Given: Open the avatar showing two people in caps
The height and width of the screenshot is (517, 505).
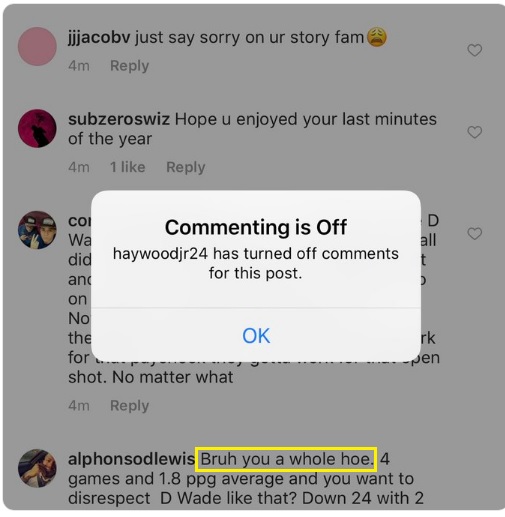Looking at the screenshot, I should click(x=37, y=230).
